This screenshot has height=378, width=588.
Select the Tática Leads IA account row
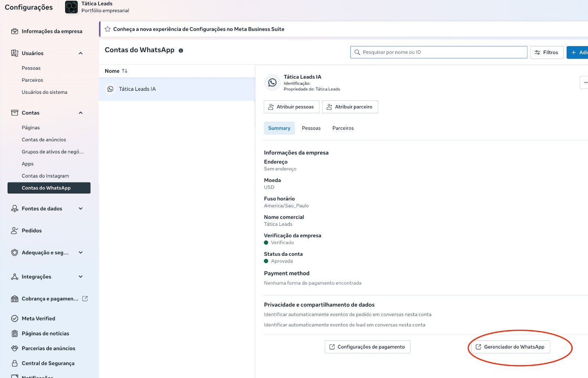click(177, 89)
